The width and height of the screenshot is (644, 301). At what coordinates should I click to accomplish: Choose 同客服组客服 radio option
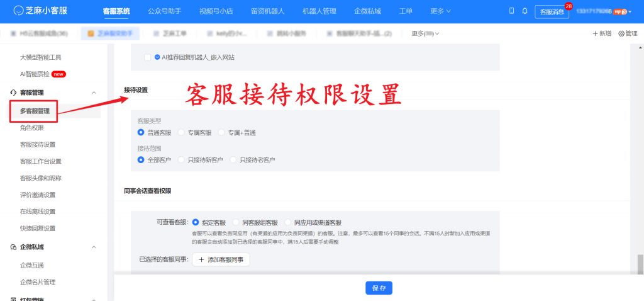pyautogui.click(x=236, y=222)
